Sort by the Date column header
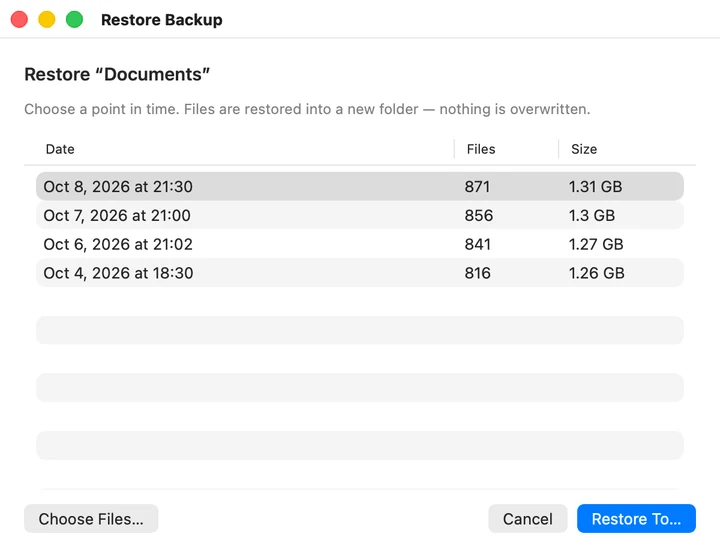The image size is (720, 557). point(60,149)
